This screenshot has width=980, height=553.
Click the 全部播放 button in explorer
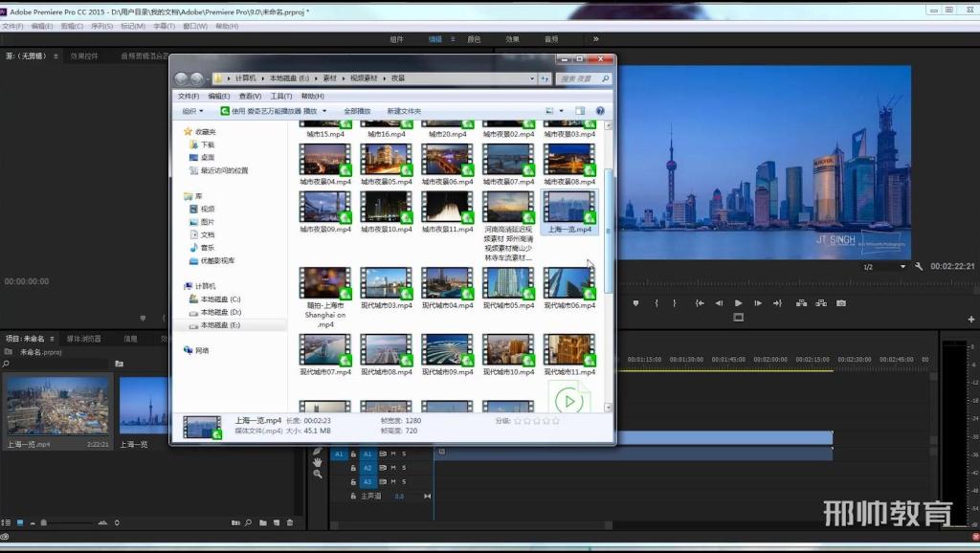pos(357,111)
